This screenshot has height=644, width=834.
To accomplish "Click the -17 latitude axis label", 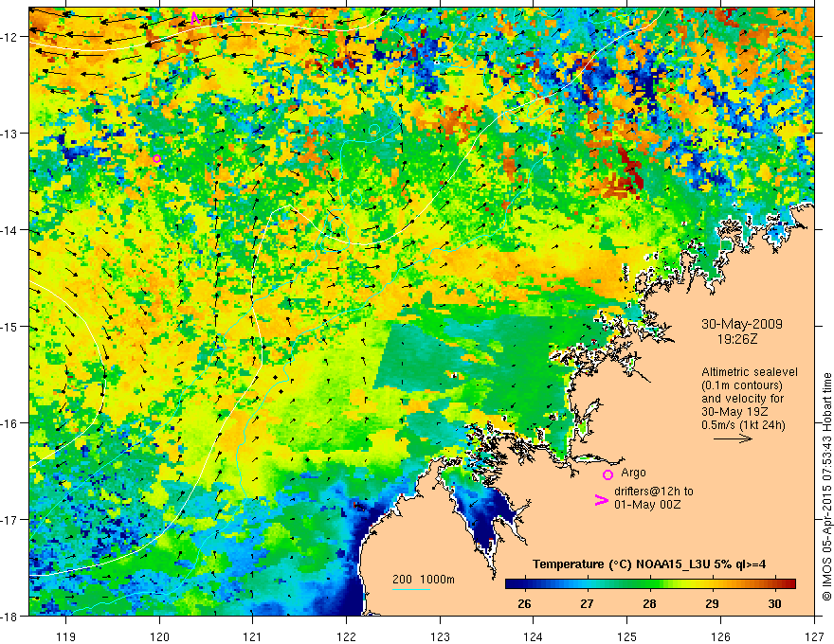I will click(10, 520).
